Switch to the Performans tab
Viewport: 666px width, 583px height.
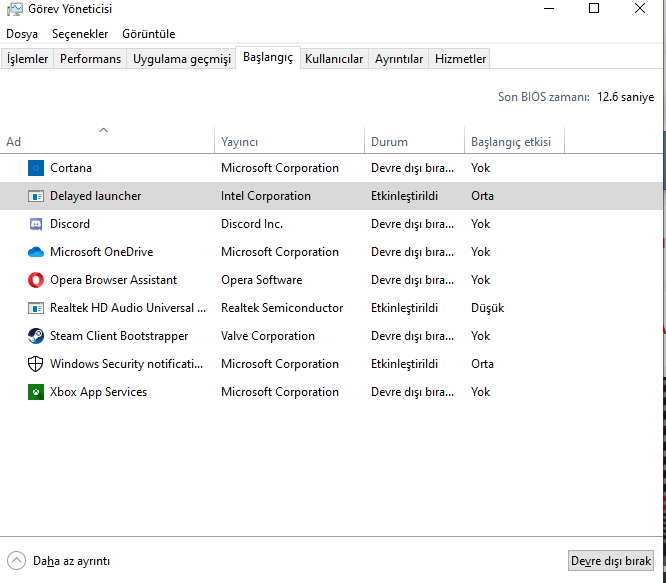(90, 59)
